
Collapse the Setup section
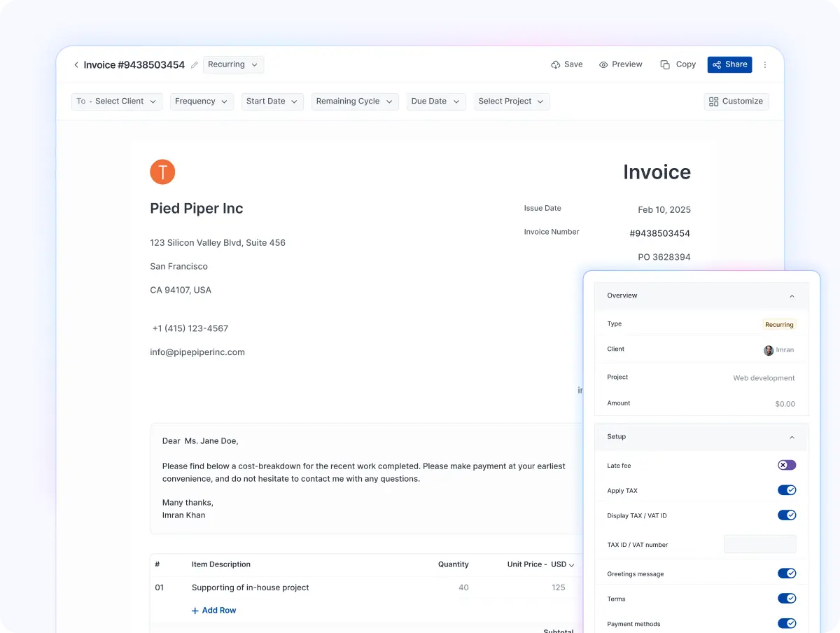(792, 438)
